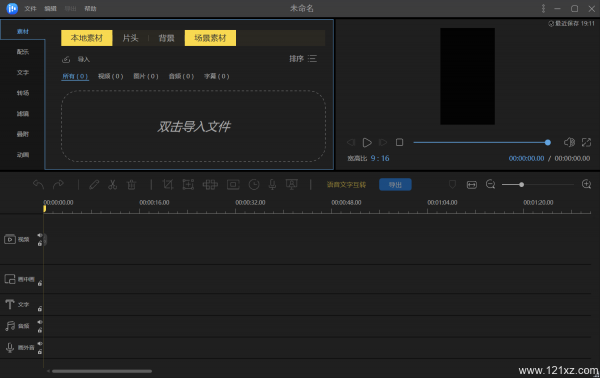This screenshot has height=378, width=600.
Task: Click the zoom out magnifier on timeline
Action: 491,184
